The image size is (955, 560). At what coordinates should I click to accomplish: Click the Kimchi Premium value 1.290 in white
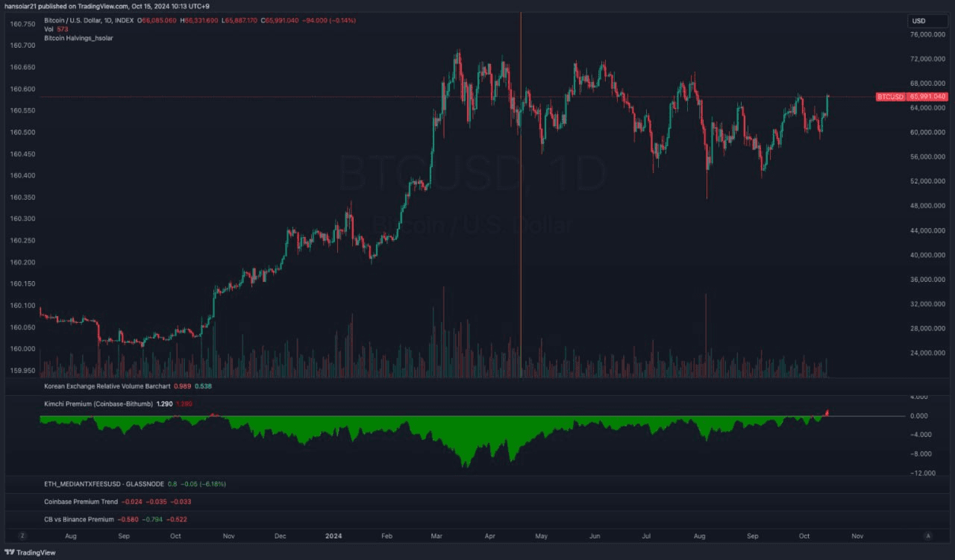(x=164, y=403)
